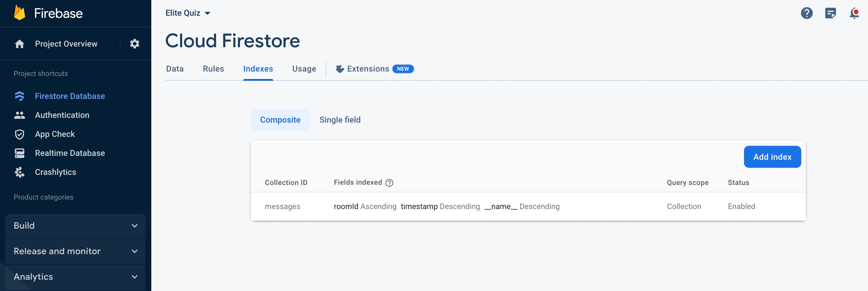
Task: Click the Fields indexed help icon
Action: [x=389, y=183]
